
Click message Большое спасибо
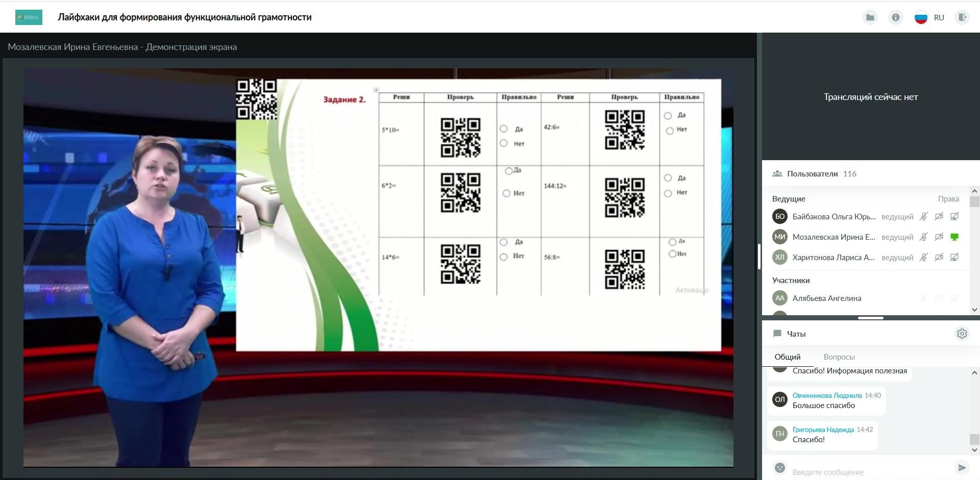[824, 406]
